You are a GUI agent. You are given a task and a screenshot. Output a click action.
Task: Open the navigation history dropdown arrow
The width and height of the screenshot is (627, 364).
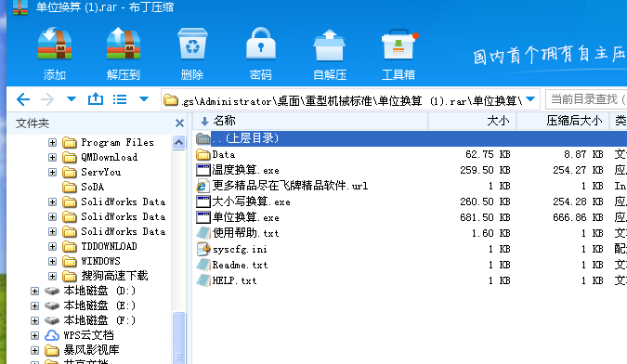point(72,98)
